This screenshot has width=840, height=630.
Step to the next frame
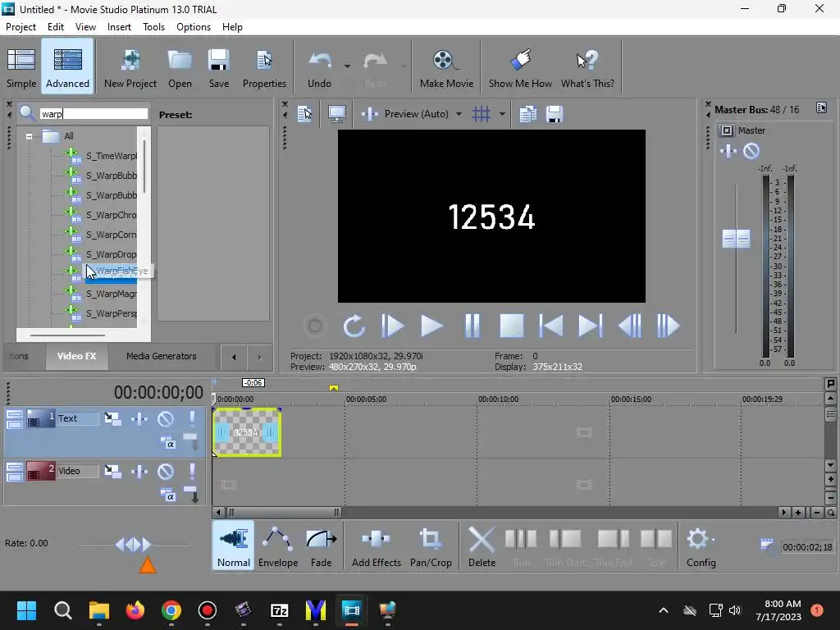pos(669,326)
